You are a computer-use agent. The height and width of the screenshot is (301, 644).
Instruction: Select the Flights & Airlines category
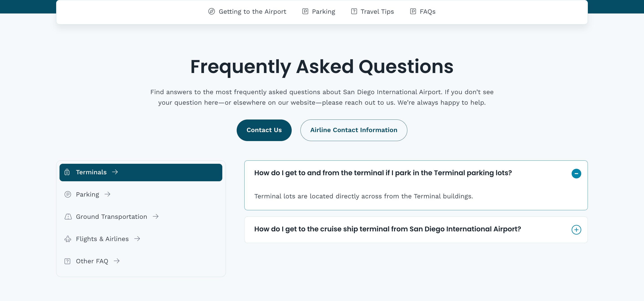pyautogui.click(x=102, y=239)
